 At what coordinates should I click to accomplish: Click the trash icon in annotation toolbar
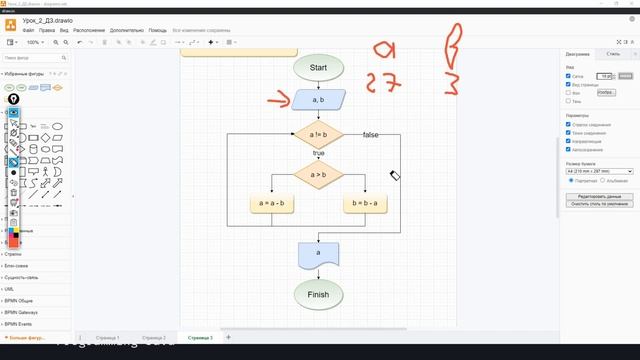pos(13,193)
